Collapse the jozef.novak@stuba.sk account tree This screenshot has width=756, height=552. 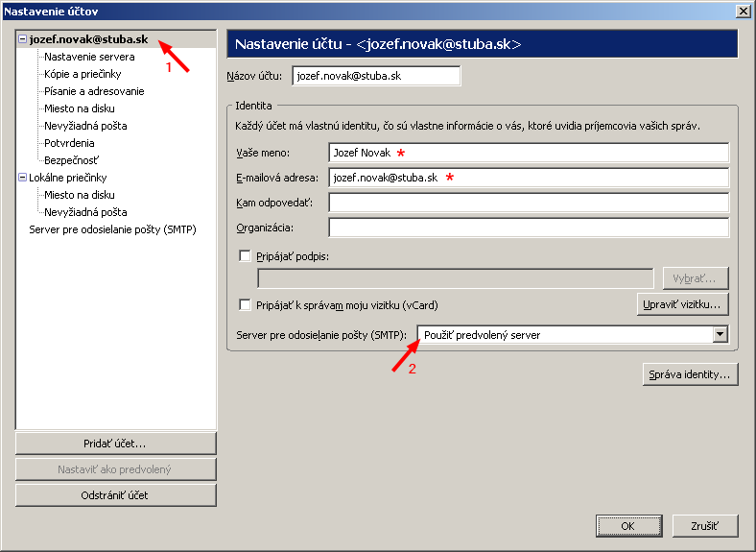[22, 39]
